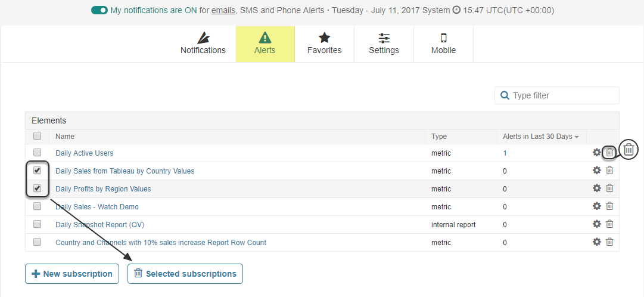Delete the Daily Active Users alert via trash icon
This screenshot has height=297, width=644.
pyautogui.click(x=609, y=153)
